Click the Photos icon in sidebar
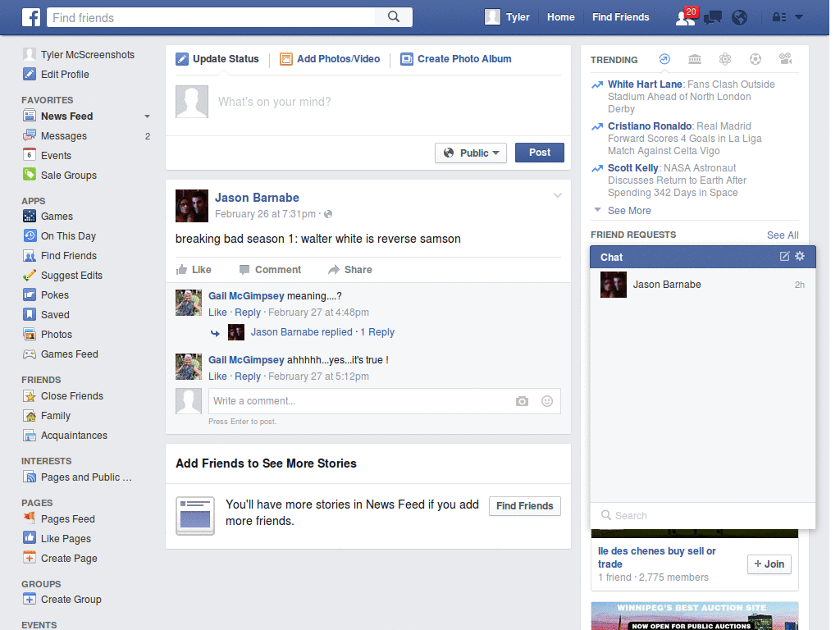Screen dimensions: 840x630 (x=30, y=335)
